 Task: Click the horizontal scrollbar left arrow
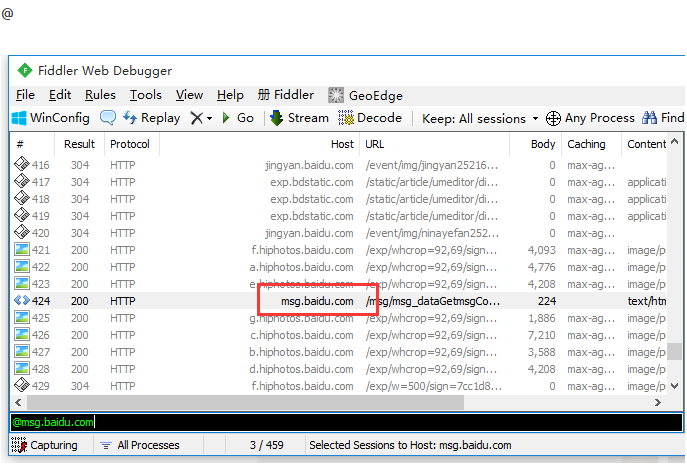[18, 402]
